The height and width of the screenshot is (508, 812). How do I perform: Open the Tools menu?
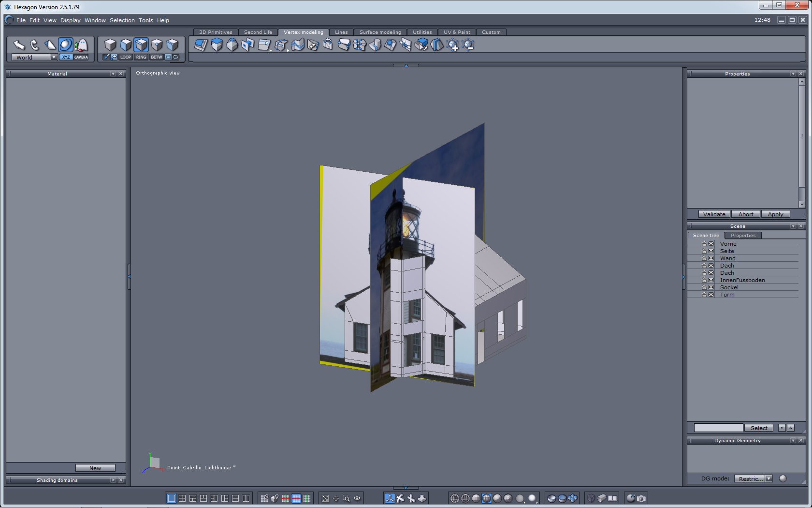point(146,20)
